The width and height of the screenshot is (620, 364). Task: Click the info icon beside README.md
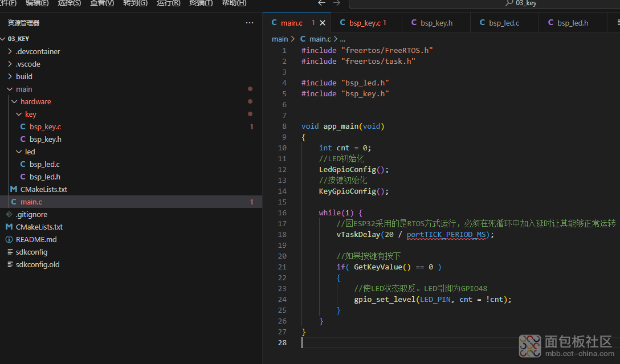coord(9,239)
